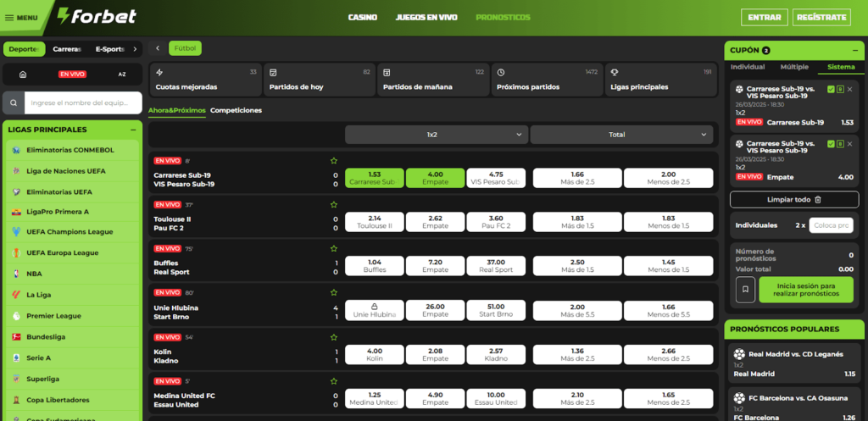This screenshot has width=868, height=421.
Task: Select 10.00 Essau United odds
Action: (496, 398)
